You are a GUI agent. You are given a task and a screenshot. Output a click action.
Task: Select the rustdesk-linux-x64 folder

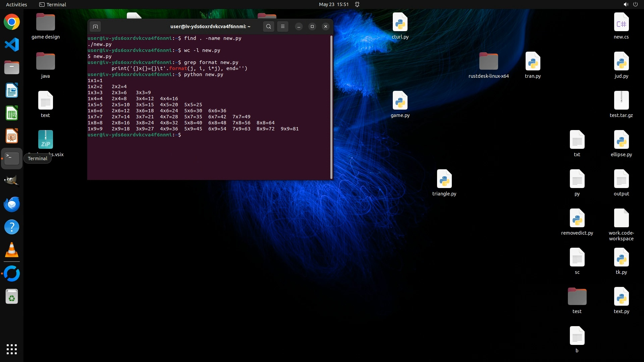point(488,61)
